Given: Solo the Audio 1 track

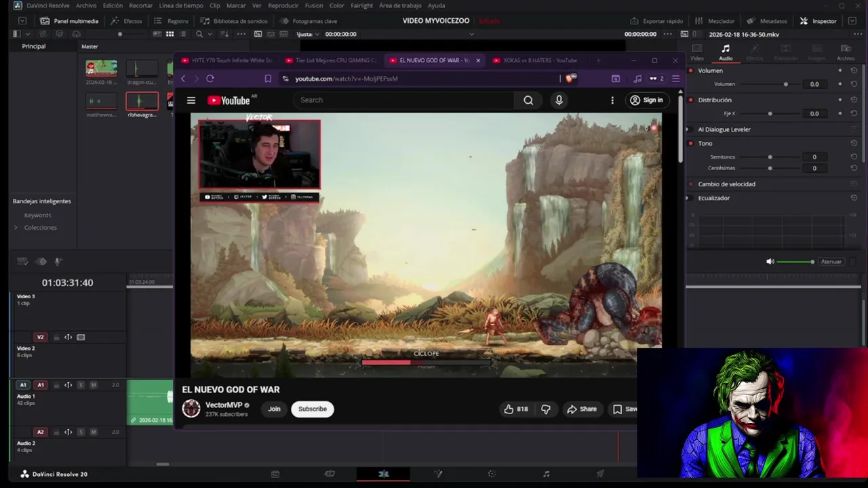Looking at the screenshot, I should tap(81, 385).
